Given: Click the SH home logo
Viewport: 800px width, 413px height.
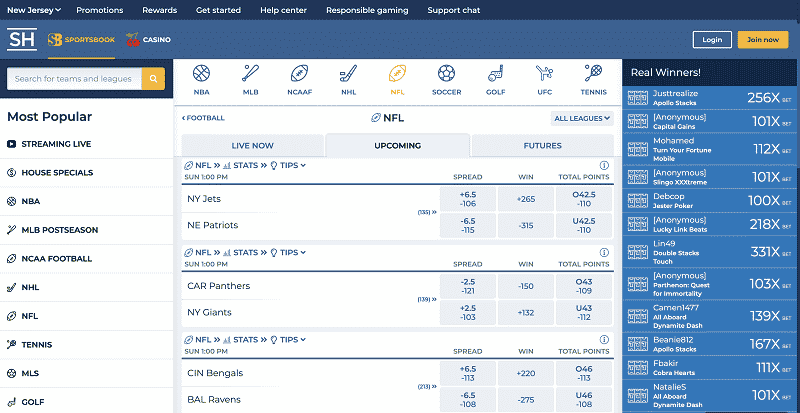Looking at the screenshot, I should pyautogui.click(x=22, y=39).
